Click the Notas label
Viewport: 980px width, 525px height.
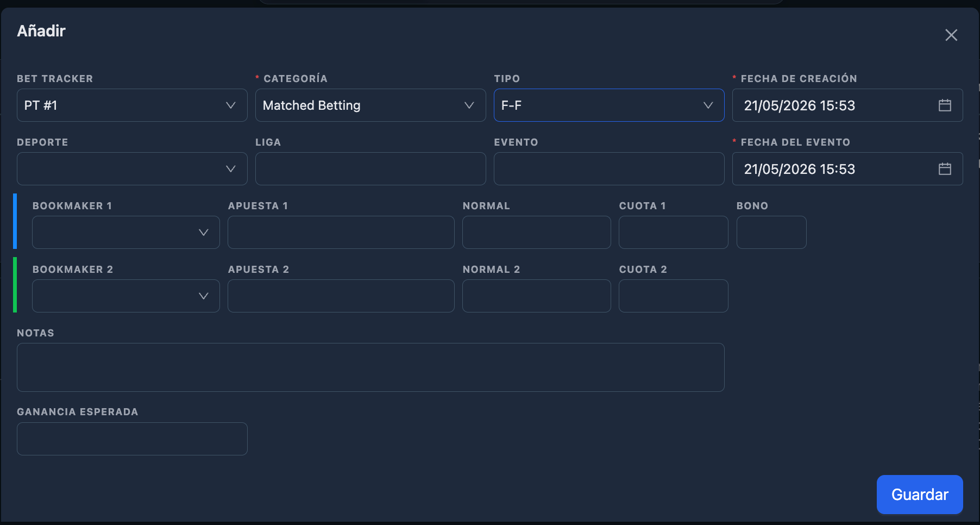click(35, 333)
